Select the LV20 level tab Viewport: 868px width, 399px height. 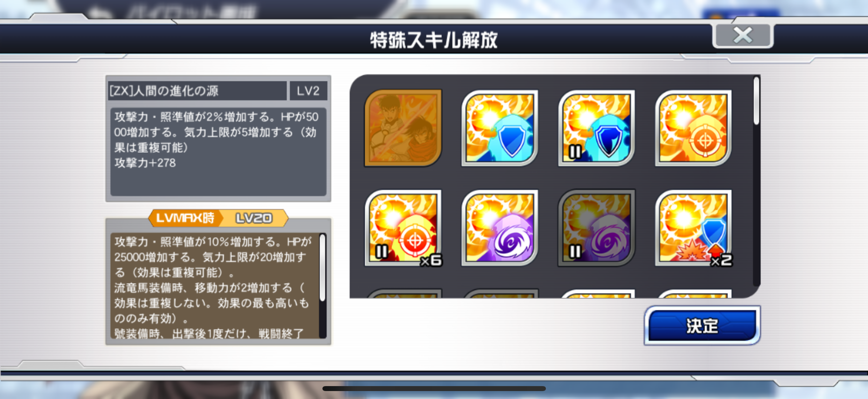pos(254,218)
